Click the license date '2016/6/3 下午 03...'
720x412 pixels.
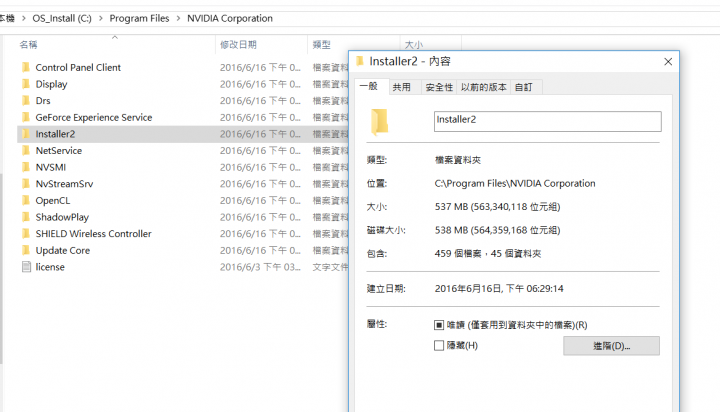tap(260, 267)
